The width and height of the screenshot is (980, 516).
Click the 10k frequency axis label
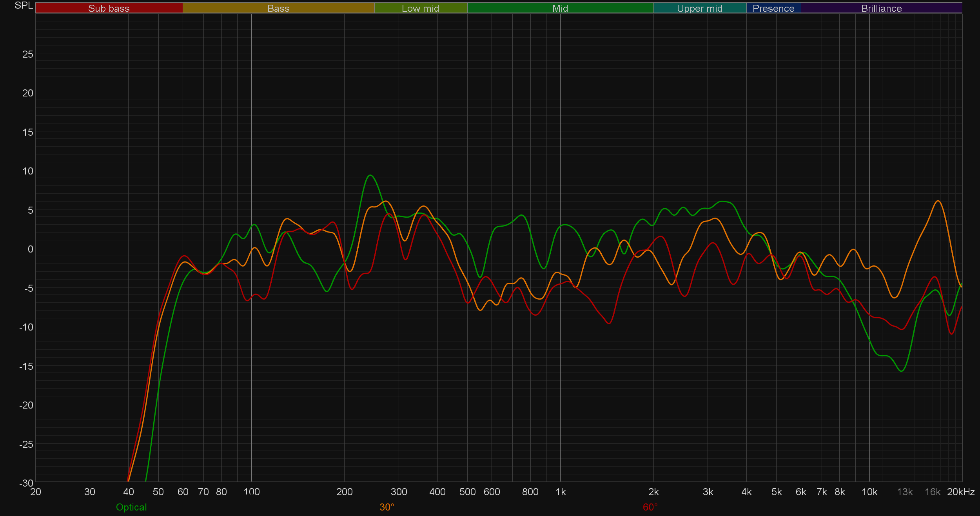pyautogui.click(x=869, y=492)
